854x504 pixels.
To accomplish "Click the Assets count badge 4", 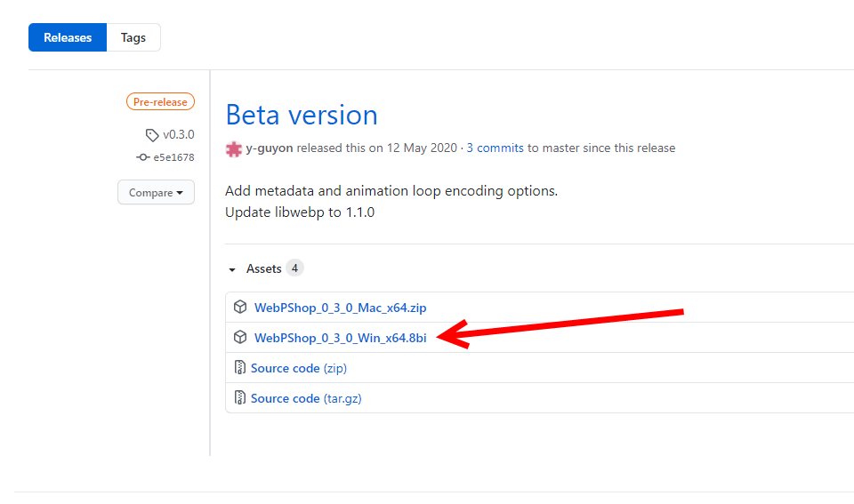I will tap(294, 268).
